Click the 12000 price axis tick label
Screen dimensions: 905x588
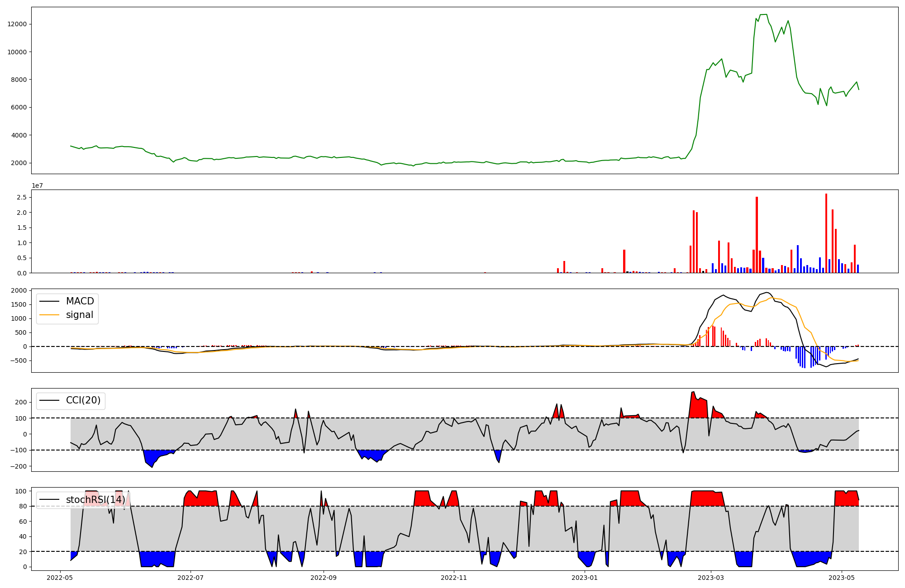(17, 24)
